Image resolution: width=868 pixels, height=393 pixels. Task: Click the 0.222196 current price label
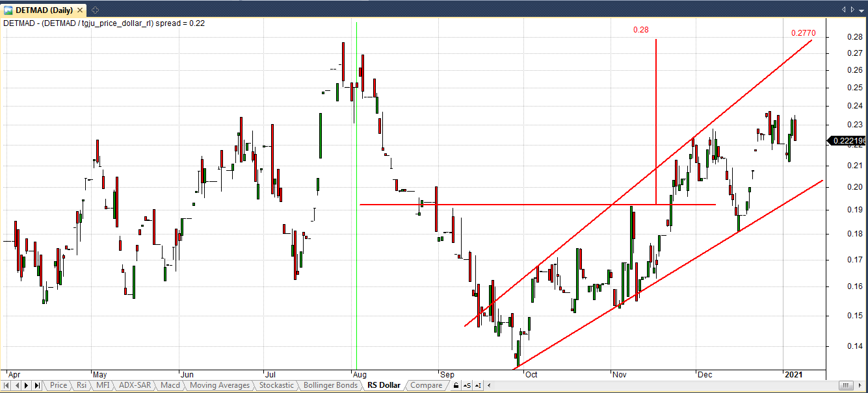(845, 141)
